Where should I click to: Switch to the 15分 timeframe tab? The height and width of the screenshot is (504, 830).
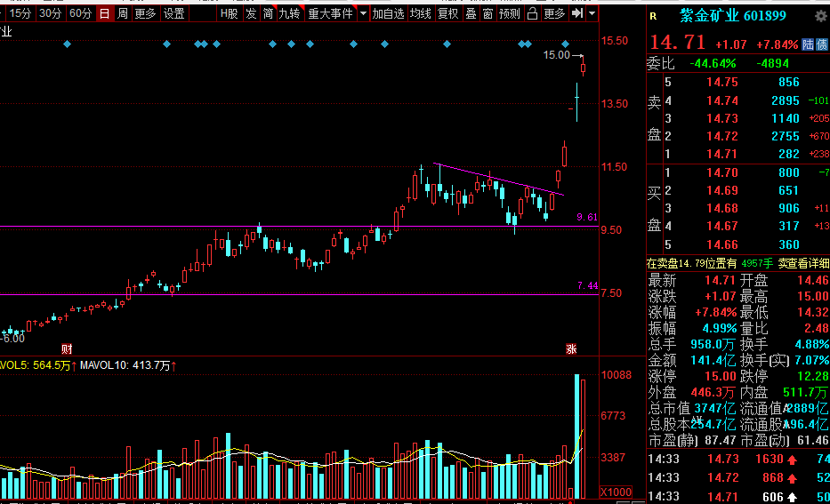(x=20, y=13)
